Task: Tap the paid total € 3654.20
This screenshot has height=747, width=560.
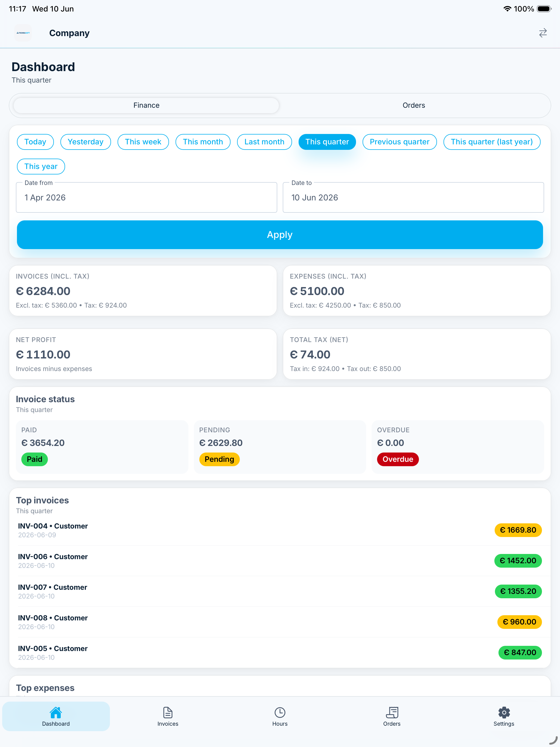Action: (x=43, y=443)
